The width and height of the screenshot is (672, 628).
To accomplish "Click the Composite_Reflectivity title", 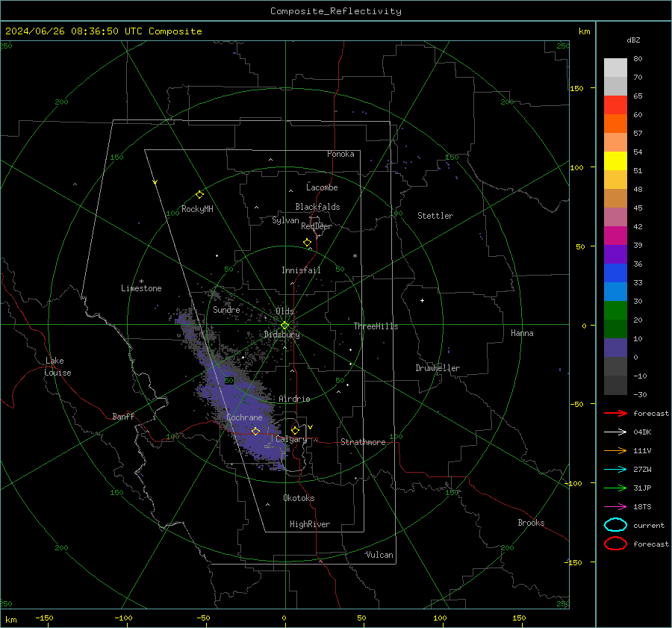I will click(336, 11).
